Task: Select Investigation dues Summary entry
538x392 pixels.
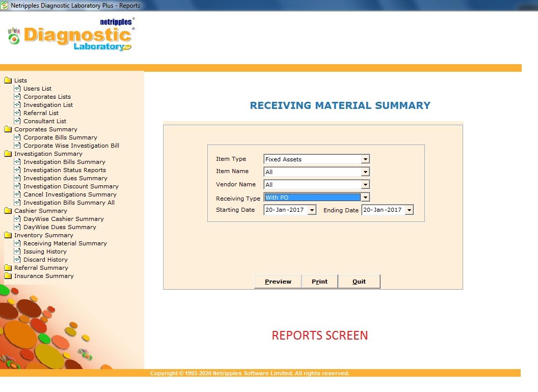Action: point(65,178)
